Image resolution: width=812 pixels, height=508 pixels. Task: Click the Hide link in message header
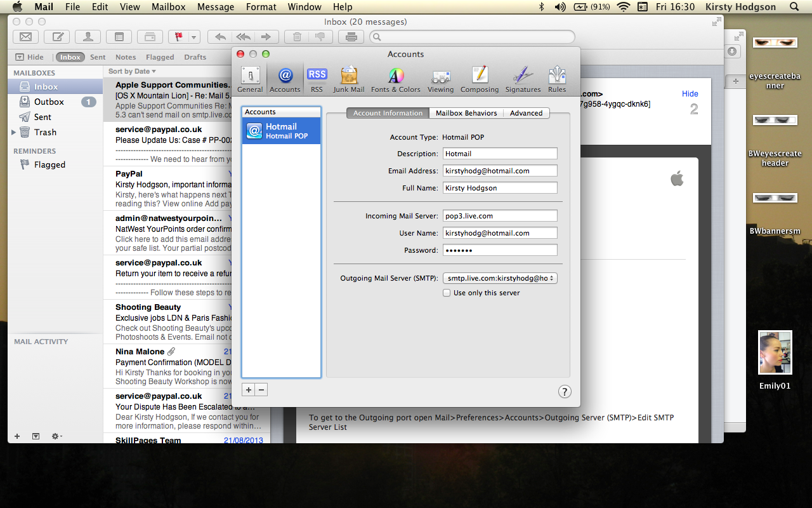click(x=690, y=93)
